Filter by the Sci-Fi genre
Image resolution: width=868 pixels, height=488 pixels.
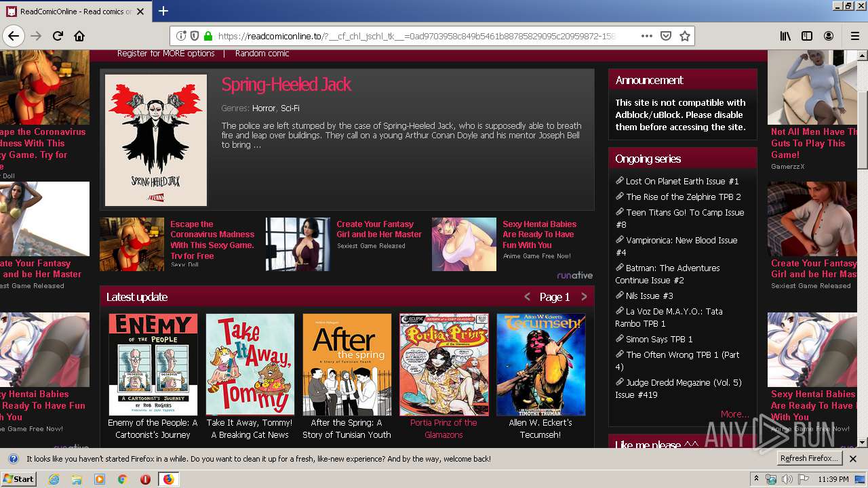click(x=290, y=108)
